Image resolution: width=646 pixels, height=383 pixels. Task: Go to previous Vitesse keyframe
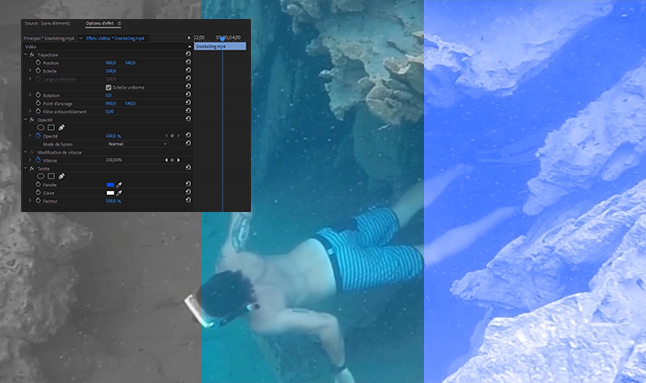click(x=166, y=160)
